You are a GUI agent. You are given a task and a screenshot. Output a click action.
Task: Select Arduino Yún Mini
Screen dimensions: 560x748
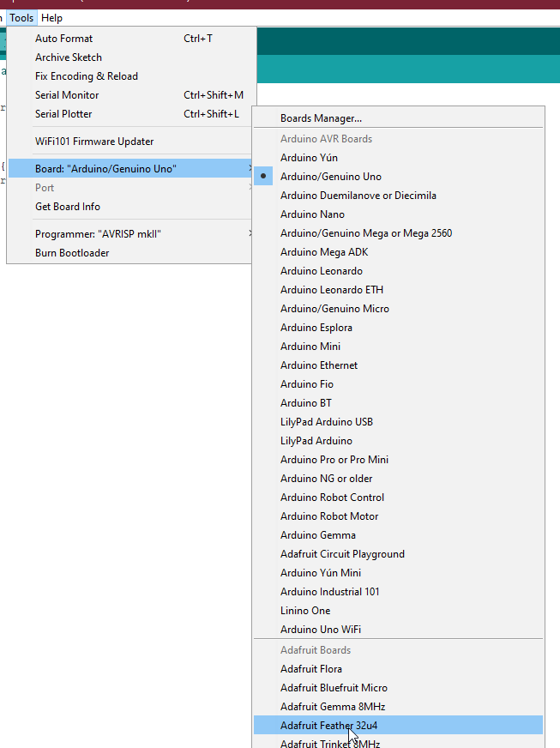398,573
